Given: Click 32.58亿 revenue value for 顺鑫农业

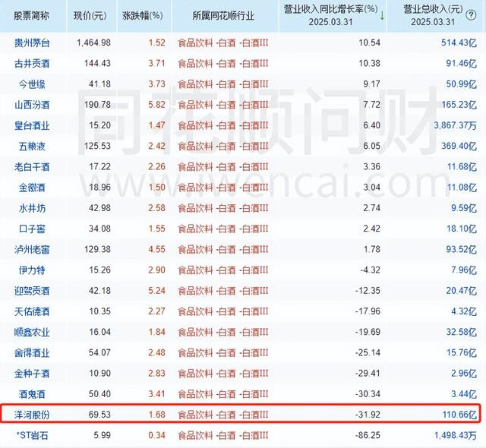Looking at the screenshot, I should coord(461,332).
